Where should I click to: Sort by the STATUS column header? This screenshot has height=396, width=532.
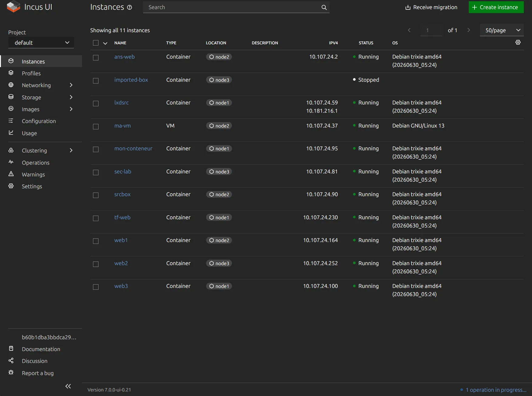coord(366,43)
